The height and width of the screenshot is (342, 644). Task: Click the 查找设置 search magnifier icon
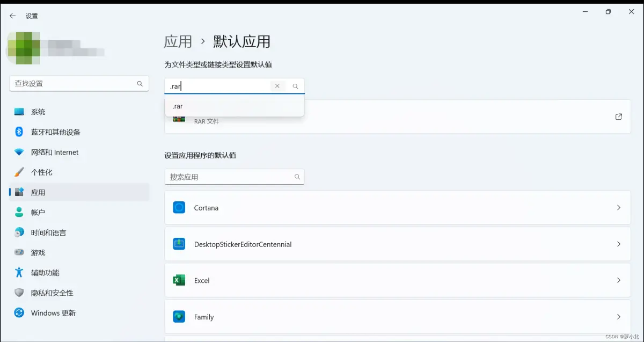tap(140, 84)
